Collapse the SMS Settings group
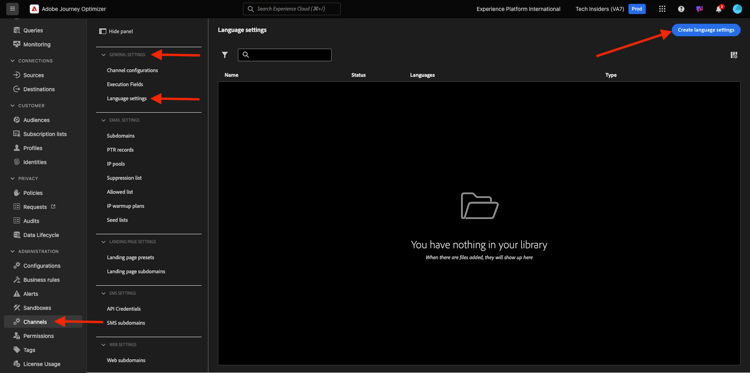 coord(103,293)
